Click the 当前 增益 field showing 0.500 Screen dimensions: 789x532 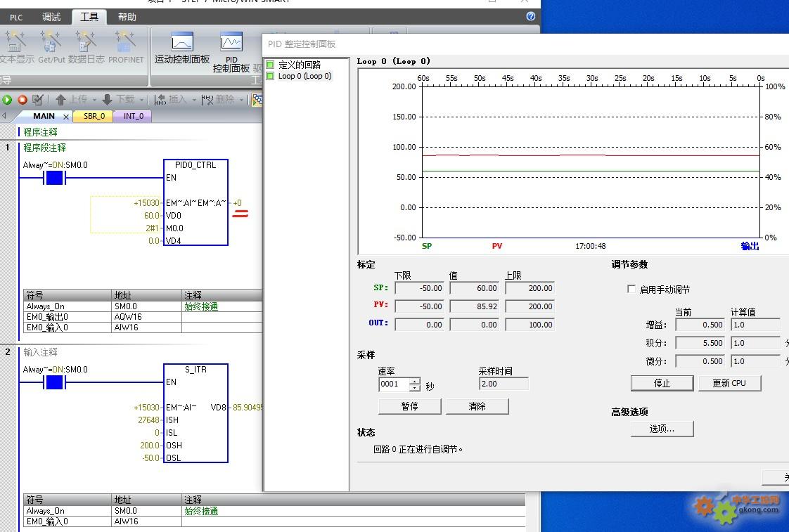tap(700, 325)
